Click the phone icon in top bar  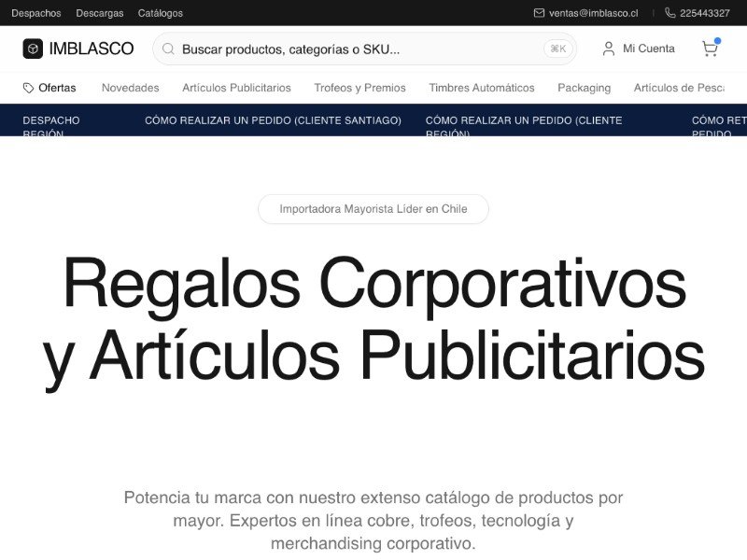tap(670, 13)
